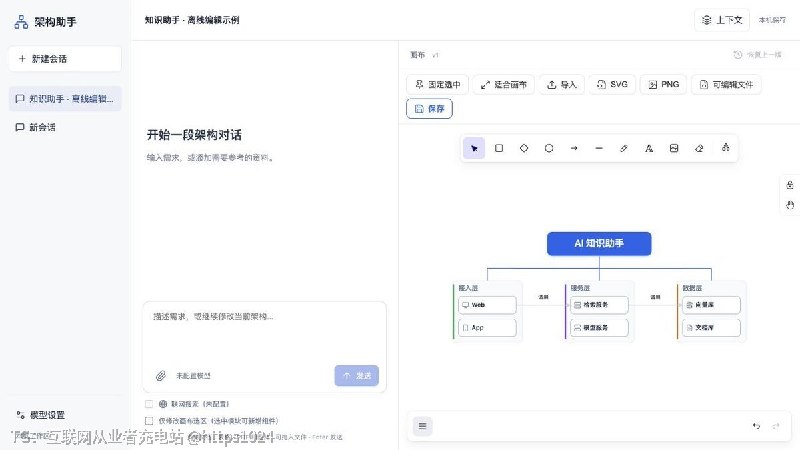Start a 新建会话

[65, 59]
